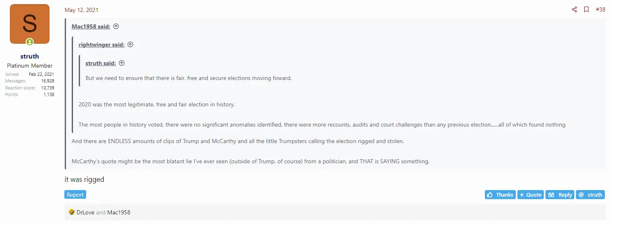This screenshot has width=644, height=228.
Task: Click the up-arrow next to 'struth said:'
Action: (x=122, y=63)
